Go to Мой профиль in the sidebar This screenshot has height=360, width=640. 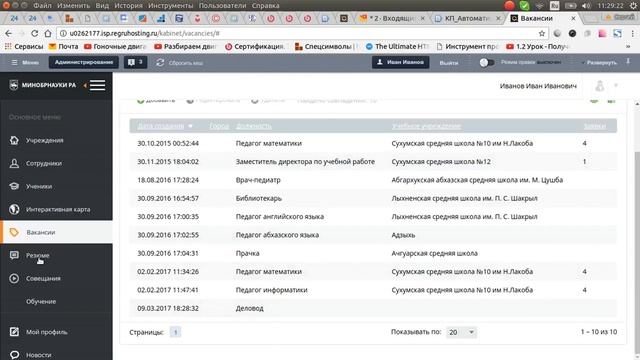tap(47, 332)
